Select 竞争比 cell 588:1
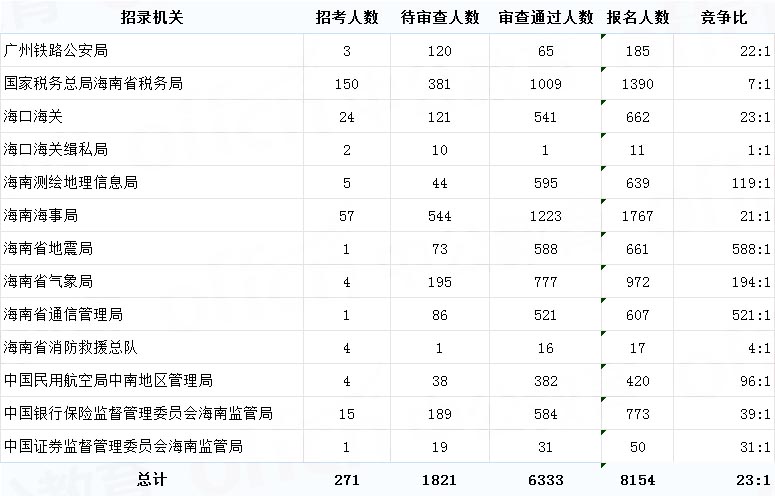Viewport: 775px width, 496px height. (751, 249)
